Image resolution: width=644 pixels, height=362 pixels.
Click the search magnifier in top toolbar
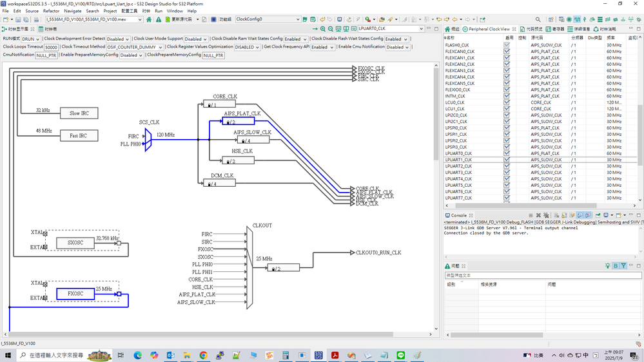[538, 19]
